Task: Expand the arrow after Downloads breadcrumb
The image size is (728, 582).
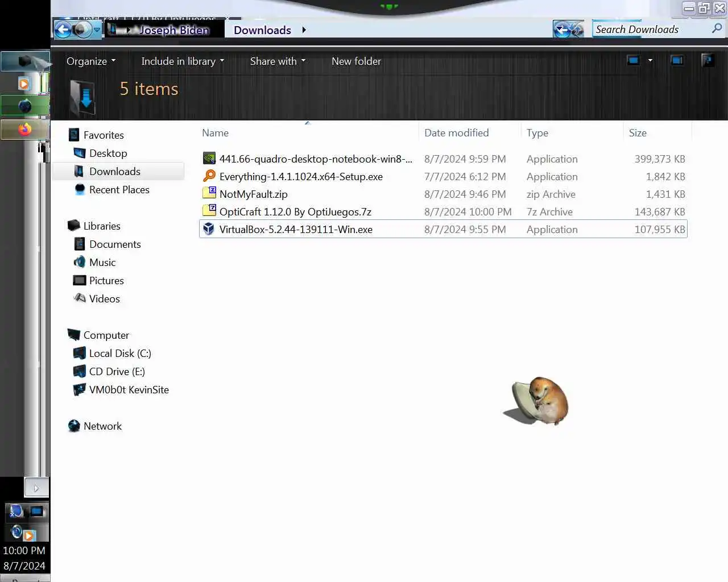Action: [x=304, y=30]
